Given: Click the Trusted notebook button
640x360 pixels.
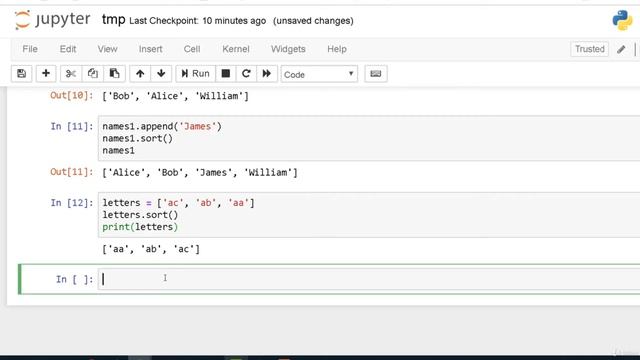Looking at the screenshot, I should tap(590, 49).
